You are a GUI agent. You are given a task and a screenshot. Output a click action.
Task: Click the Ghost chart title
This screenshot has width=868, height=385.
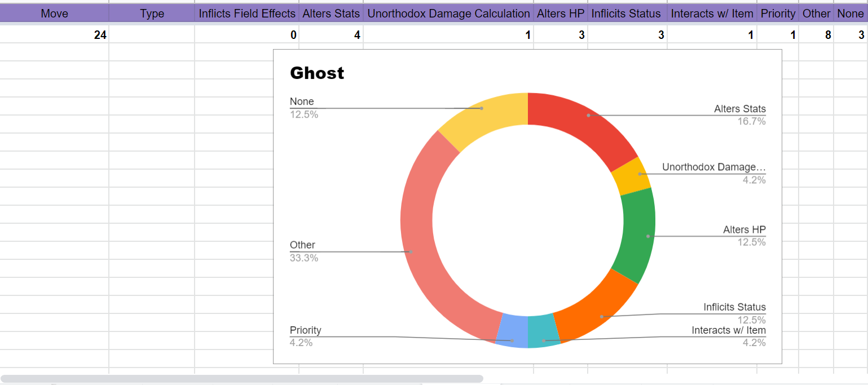[x=317, y=73]
